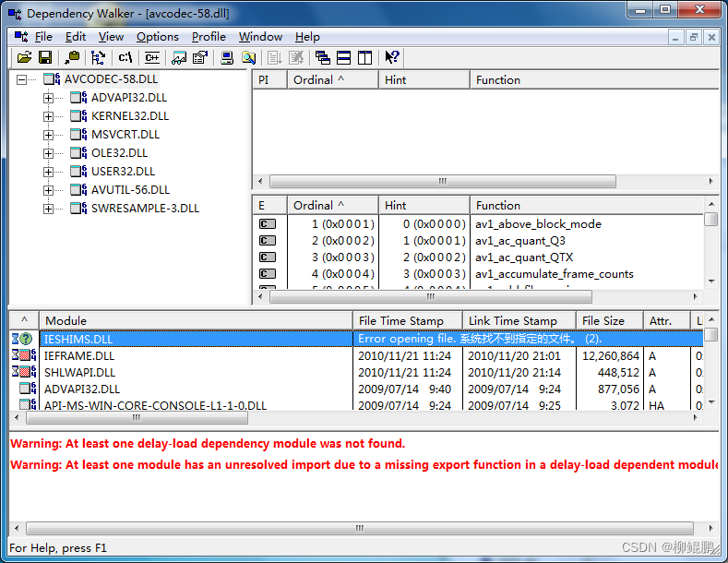Click View Module in External Viewer icon
728x563 pixels.
coord(179,57)
